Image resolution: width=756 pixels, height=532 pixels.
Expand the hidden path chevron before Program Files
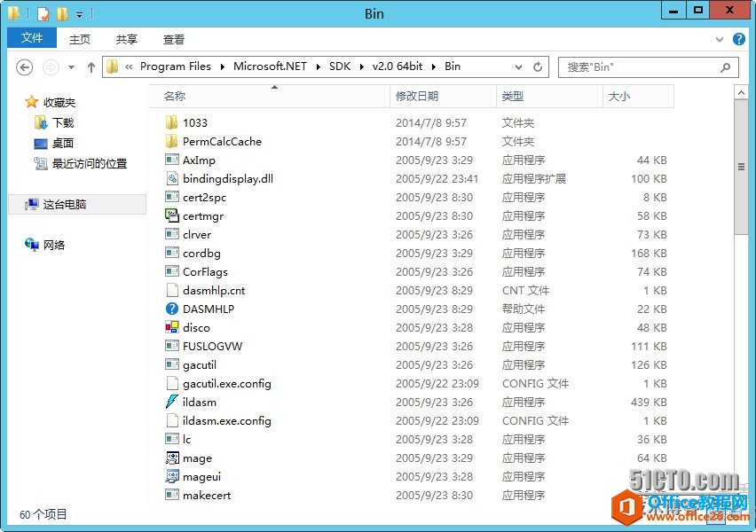click(129, 67)
